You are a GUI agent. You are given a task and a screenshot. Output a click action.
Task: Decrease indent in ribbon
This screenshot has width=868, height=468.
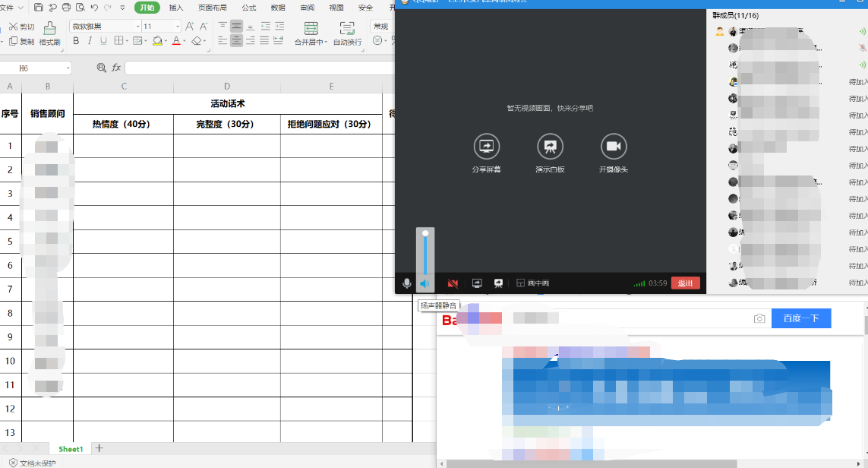[266, 26]
